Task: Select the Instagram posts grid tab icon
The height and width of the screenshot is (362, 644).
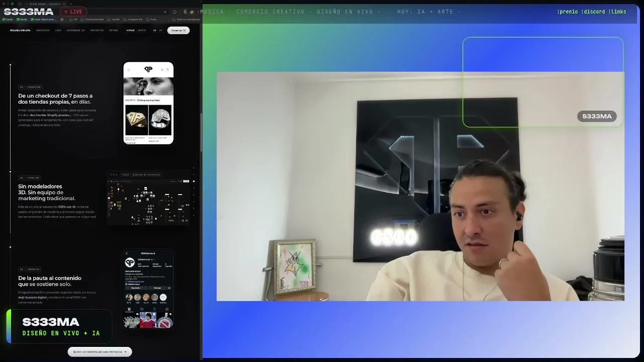Action: point(129,309)
